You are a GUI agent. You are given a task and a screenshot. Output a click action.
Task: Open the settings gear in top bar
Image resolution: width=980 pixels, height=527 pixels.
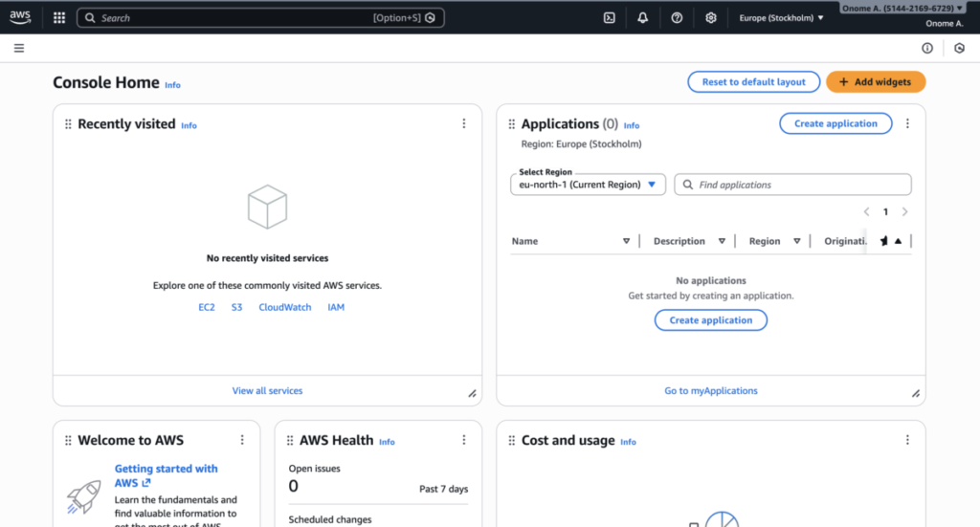[711, 18]
